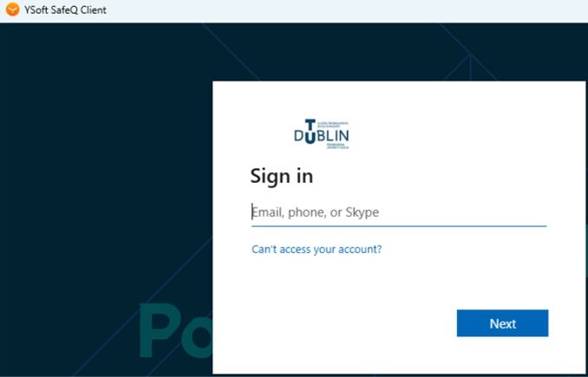
Task: Click the orange YSoft SafeQ app icon
Action: (x=12, y=10)
